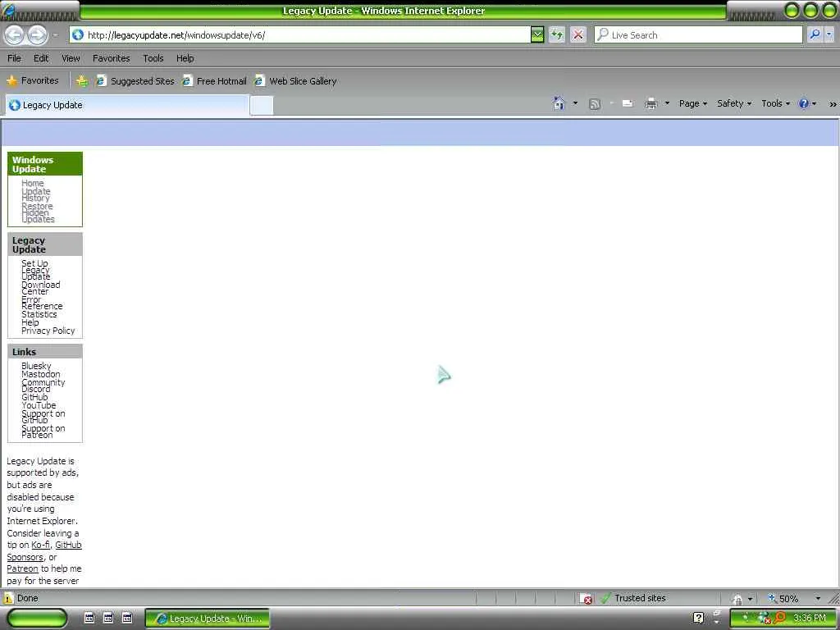
Task: Click the RSS feeds icon
Action: click(594, 104)
